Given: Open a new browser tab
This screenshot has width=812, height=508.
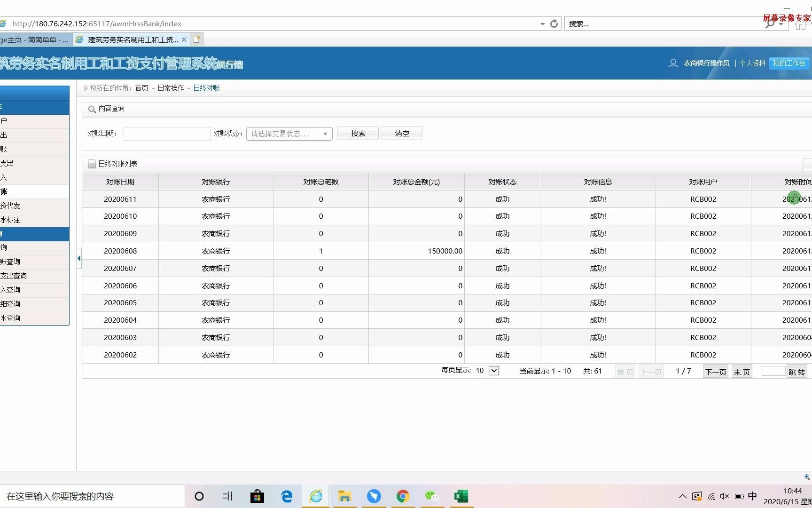Looking at the screenshot, I should pyautogui.click(x=197, y=40).
